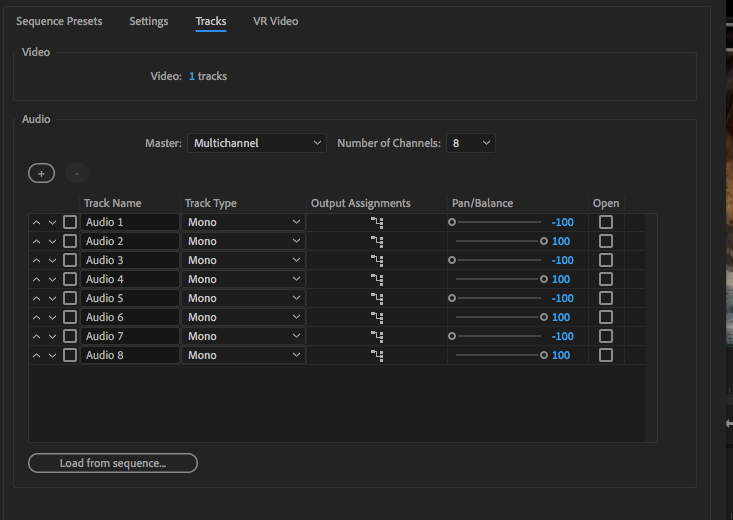
Task: Click the add audio track plus button
Action: tap(41, 173)
